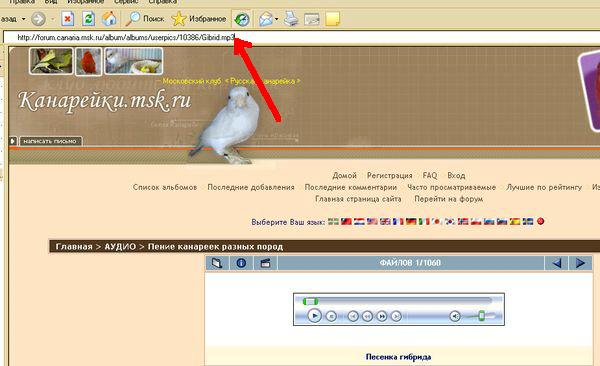
Task: Follow the Домой link
Action: [344, 175]
